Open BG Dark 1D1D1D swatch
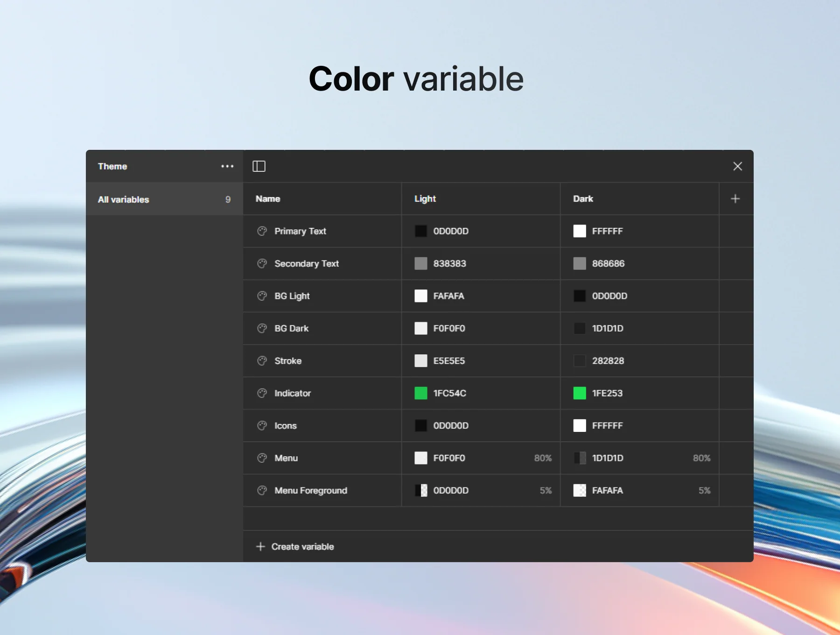 (x=580, y=328)
